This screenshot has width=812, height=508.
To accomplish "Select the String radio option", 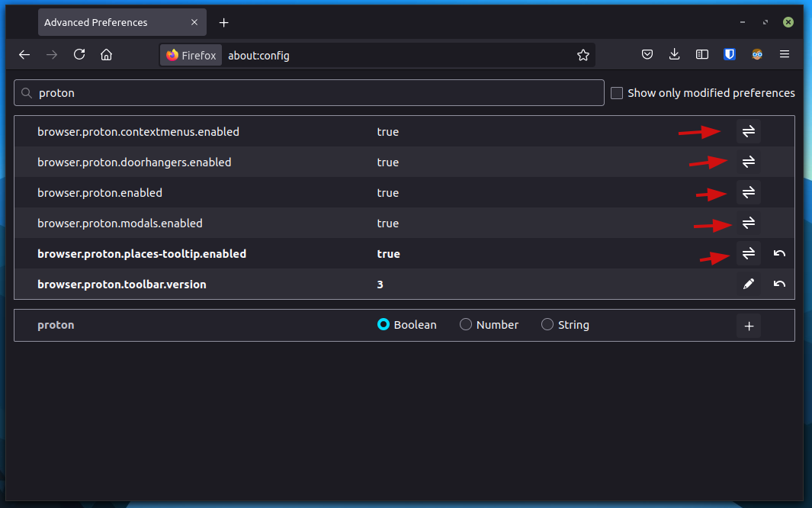I will [547, 325].
